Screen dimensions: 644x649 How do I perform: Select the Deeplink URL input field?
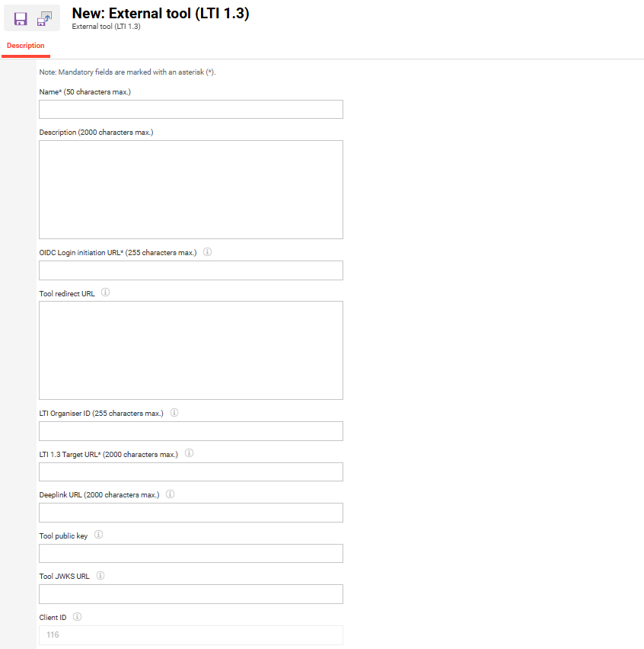tap(190, 512)
